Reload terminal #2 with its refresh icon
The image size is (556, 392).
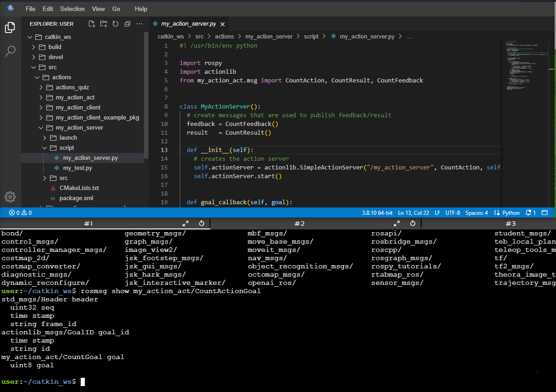coord(413,223)
